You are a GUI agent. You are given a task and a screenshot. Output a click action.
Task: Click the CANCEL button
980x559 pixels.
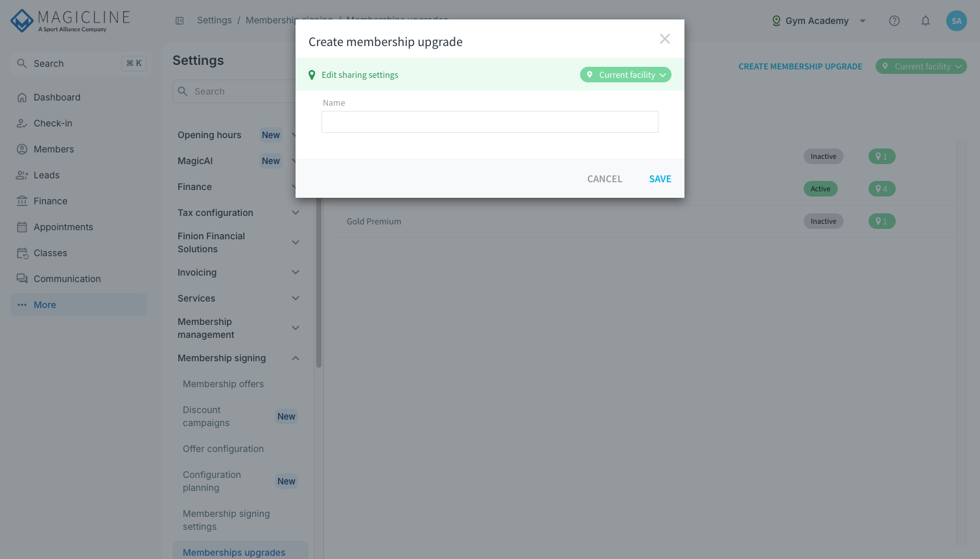tap(605, 179)
